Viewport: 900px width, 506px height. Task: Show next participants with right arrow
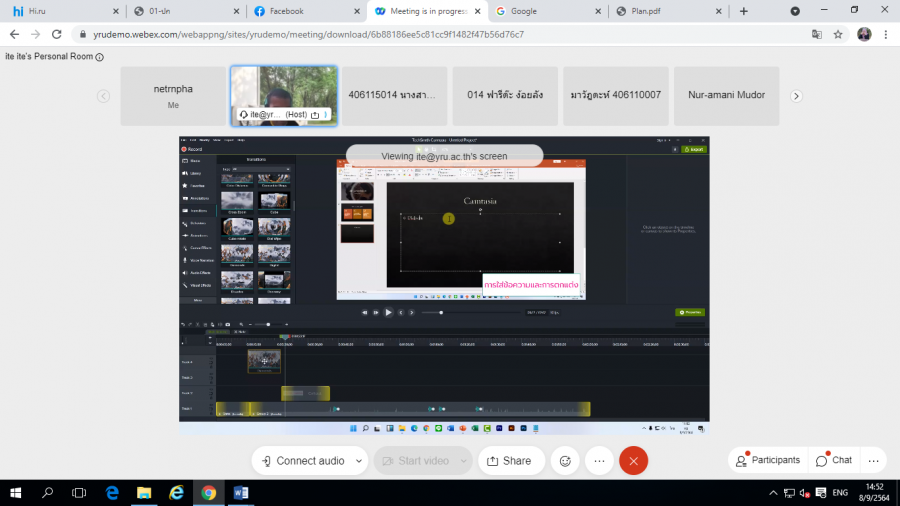pos(796,96)
